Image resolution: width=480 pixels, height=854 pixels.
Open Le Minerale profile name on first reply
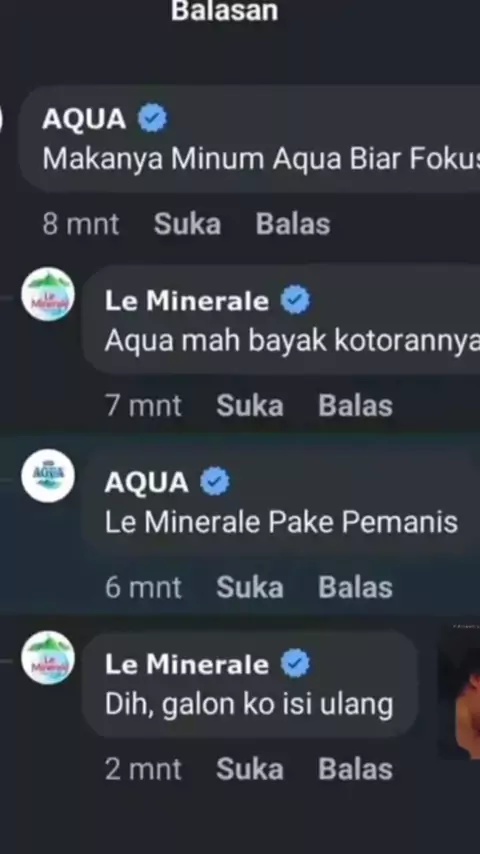click(187, 301)
